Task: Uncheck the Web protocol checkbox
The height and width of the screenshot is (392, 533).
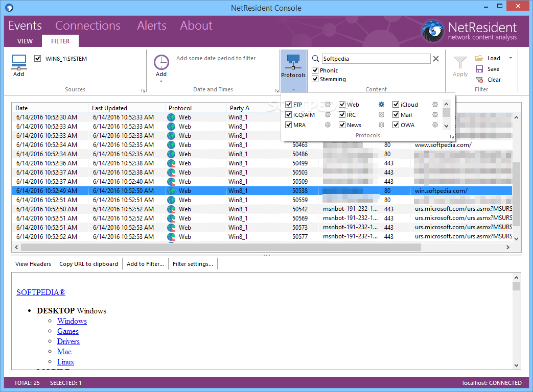Action: pyautogui.click(x=342, y=105)
